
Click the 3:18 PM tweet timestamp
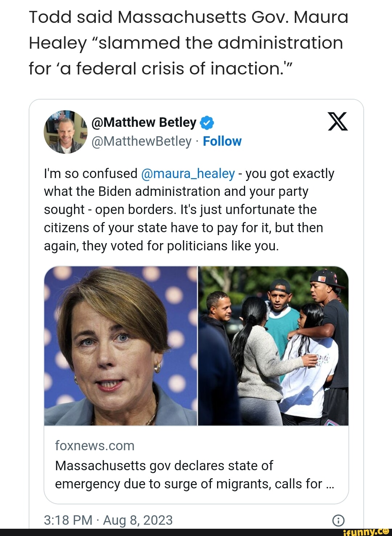click(x=68, y=520)
